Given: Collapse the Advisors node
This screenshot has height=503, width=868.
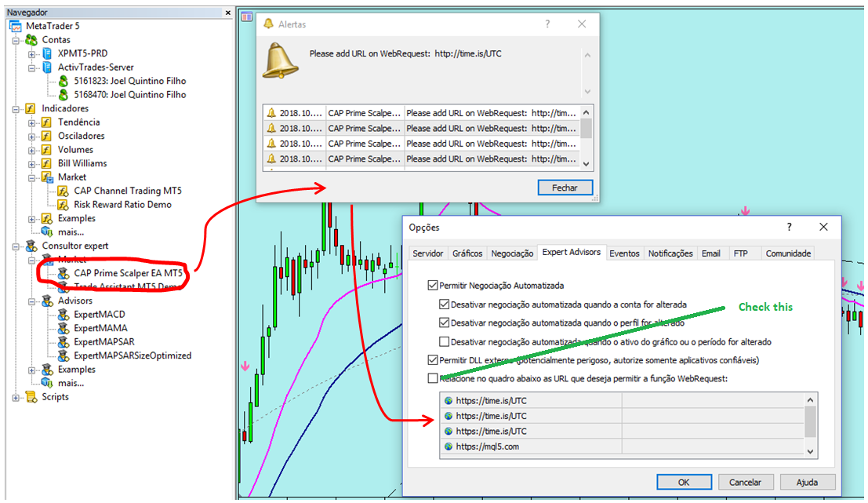Looking at the screenshot, I should pyautogui.click(x=32, y=301).
